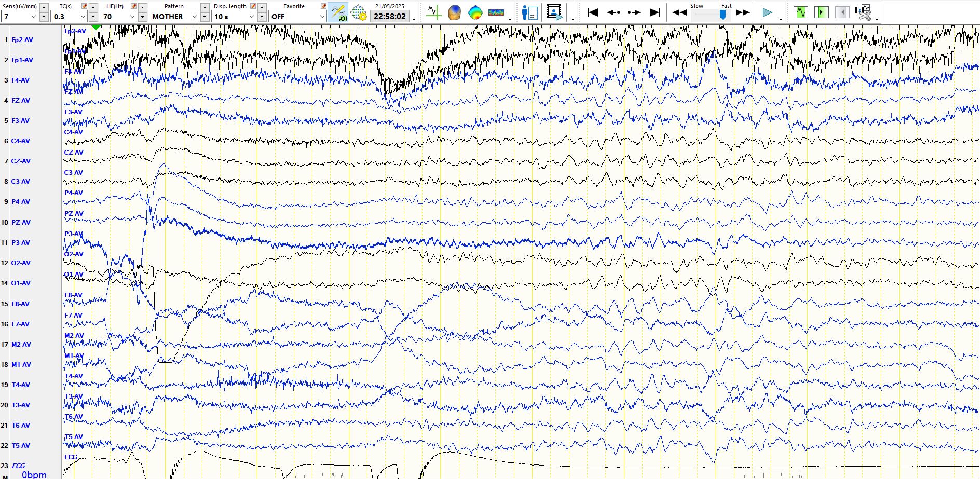Screen dimensions: 980x479
Task: Click the fast-forward double-arrow button
Action: (743, 12)
